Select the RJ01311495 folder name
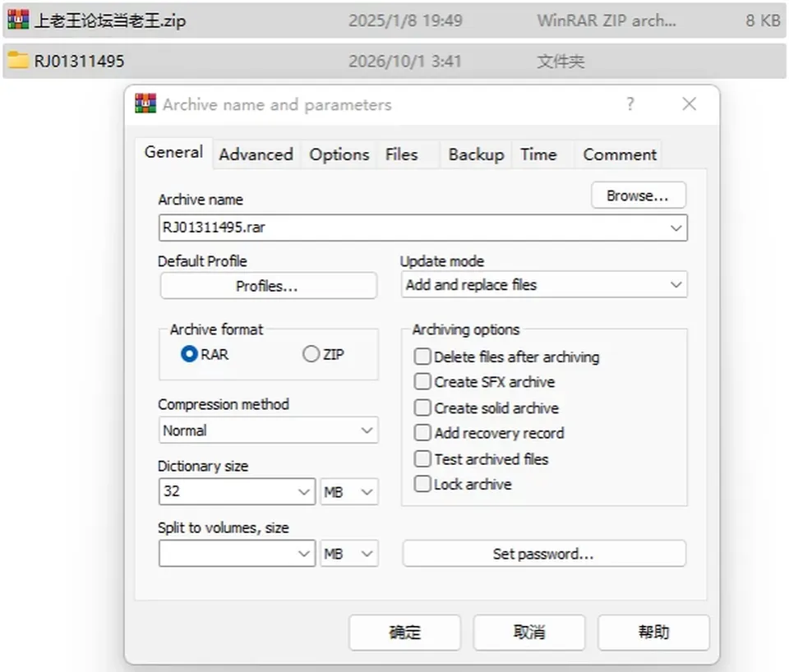This screenshot has height=672, width=789. click(x=79, y=61)
